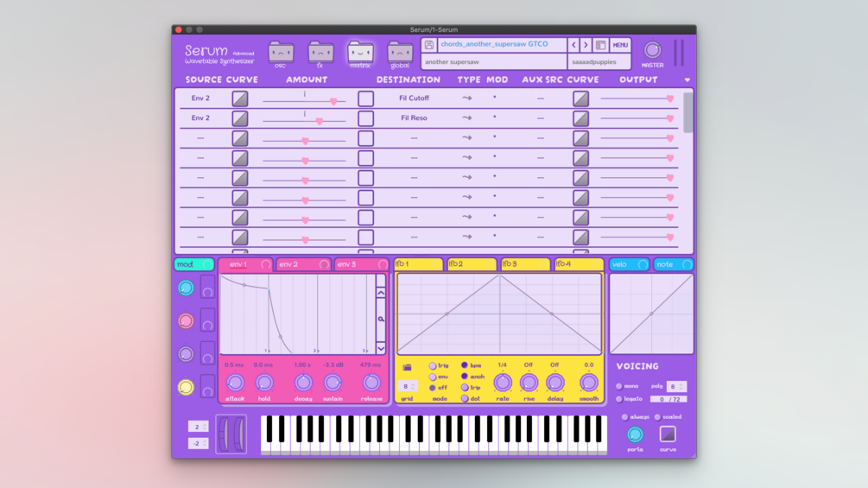Open the source dropdown of the Fil Cutoff row
Viewport: 868px width, 488px height.
tap(200, 98)
